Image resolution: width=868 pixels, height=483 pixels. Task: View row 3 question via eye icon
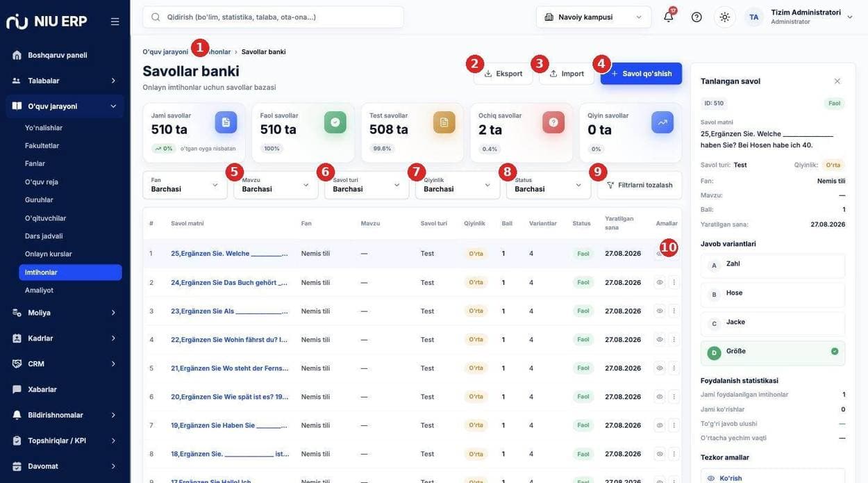pyautogui.click(x=660, y=311)
